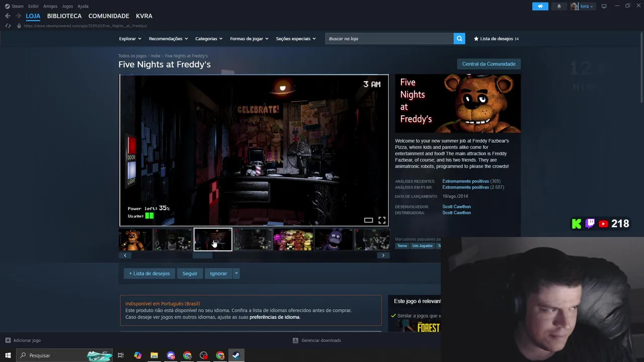644x362 pixels.
Task: Switch to the BIBLIOTECA tab
Action: [x=64, y=16]
